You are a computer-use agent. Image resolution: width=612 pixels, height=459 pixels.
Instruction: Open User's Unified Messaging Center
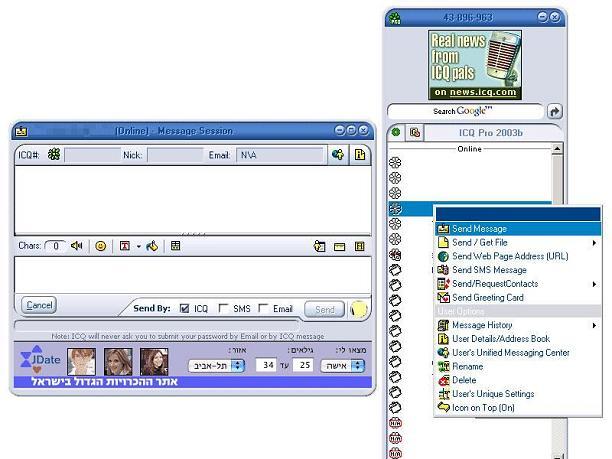pyautogui.click(x=518, y=352)
